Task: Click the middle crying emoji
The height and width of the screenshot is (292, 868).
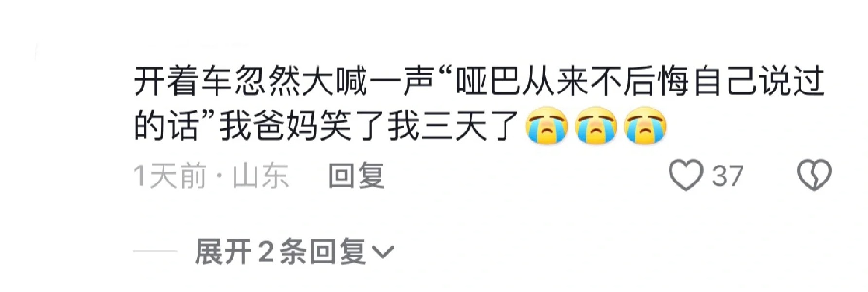Action: point(596,126)
